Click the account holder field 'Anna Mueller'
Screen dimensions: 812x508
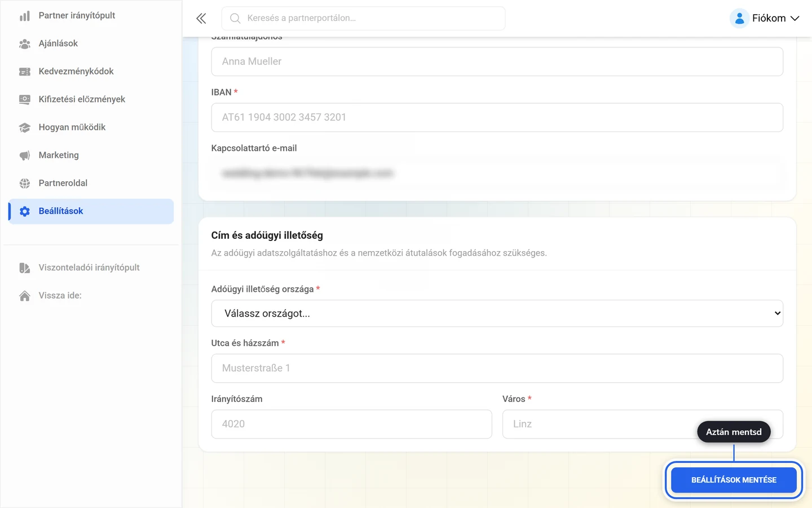497,62
